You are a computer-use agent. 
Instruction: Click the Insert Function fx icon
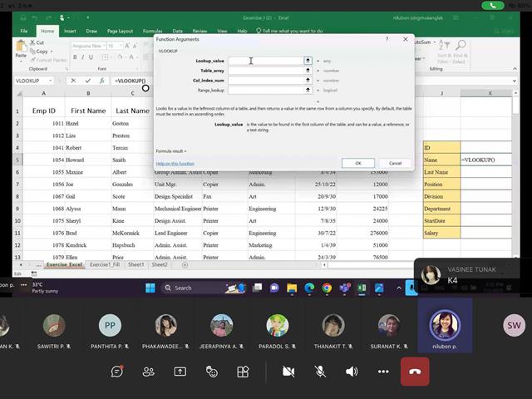(101, 81)
